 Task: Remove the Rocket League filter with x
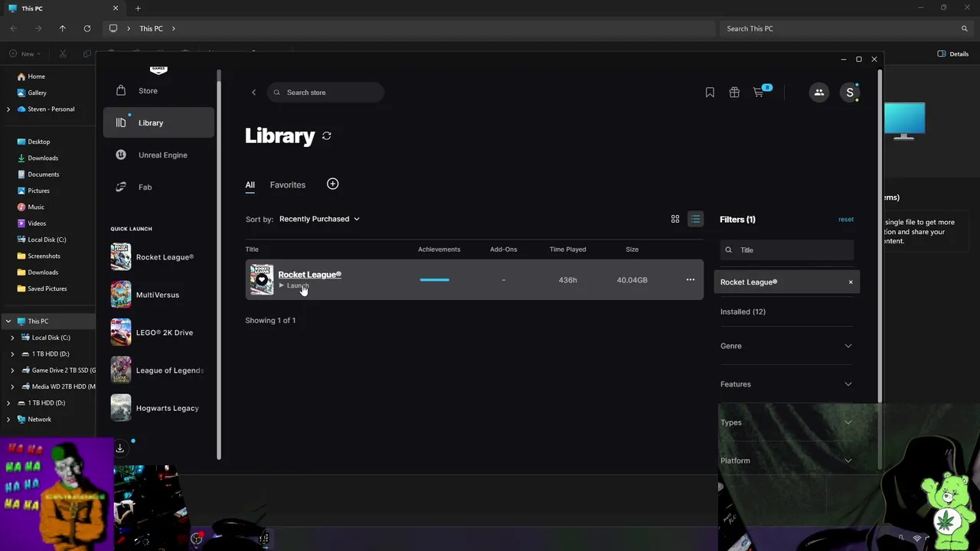pos(850,282)
